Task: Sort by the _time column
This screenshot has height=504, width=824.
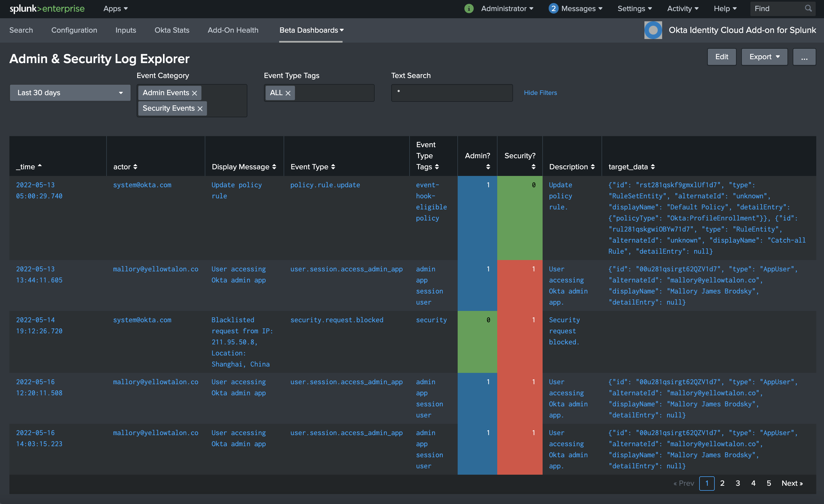Action: (29, 167)
